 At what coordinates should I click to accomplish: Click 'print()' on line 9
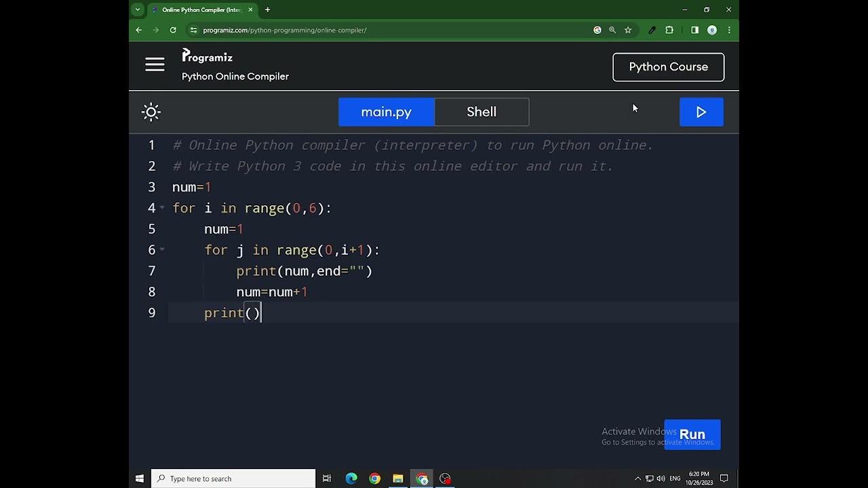233,313
